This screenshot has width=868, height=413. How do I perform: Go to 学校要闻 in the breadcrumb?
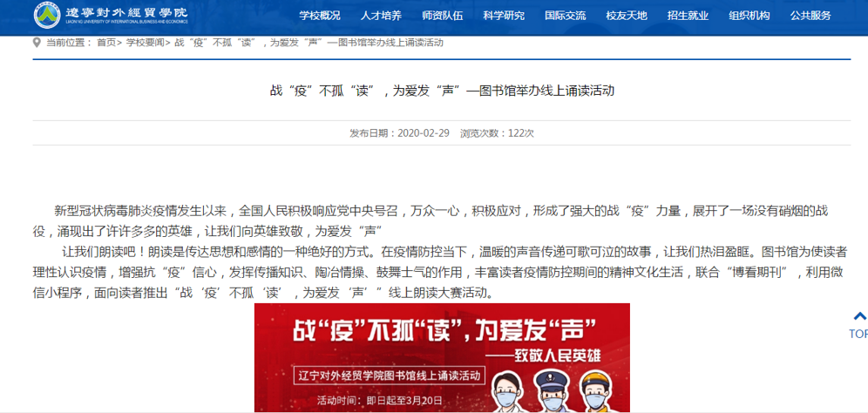coord(145,43)
